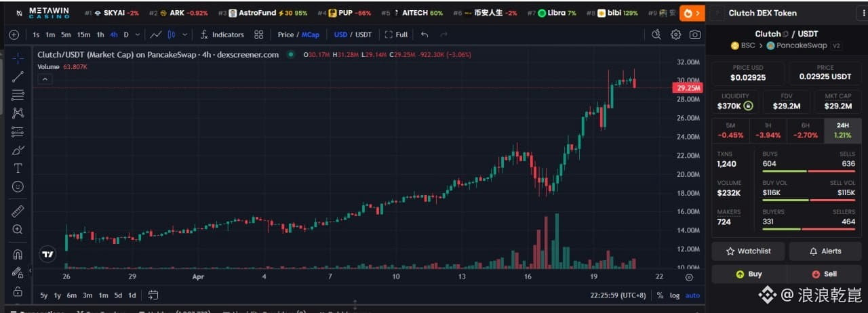Viewport: 868px width, 313px height.
Task: Collapse the indicator legend chevron
Action: coord(44,79)
